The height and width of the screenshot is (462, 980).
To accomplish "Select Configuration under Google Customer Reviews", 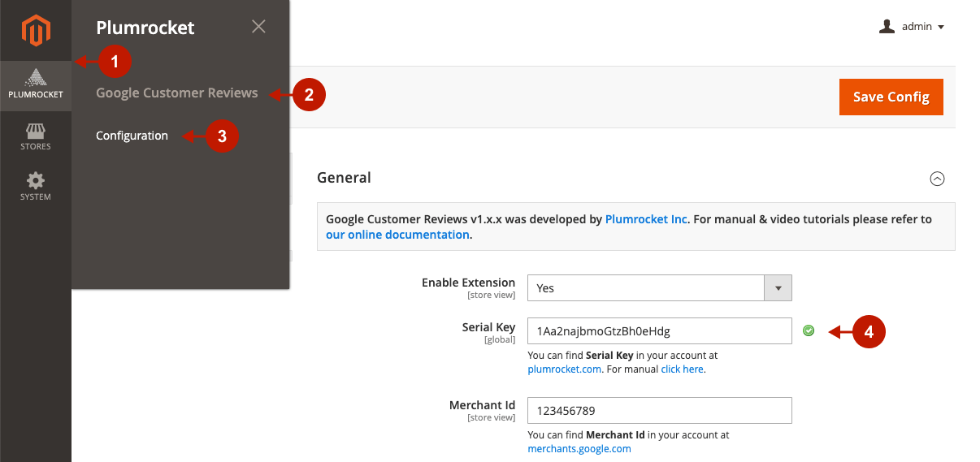I will 132,136.
